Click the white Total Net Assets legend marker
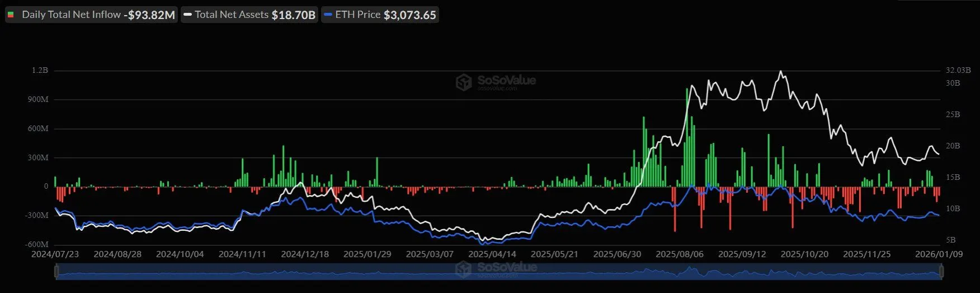This screenshot has width=980, height=293. [x=188, y=15]
